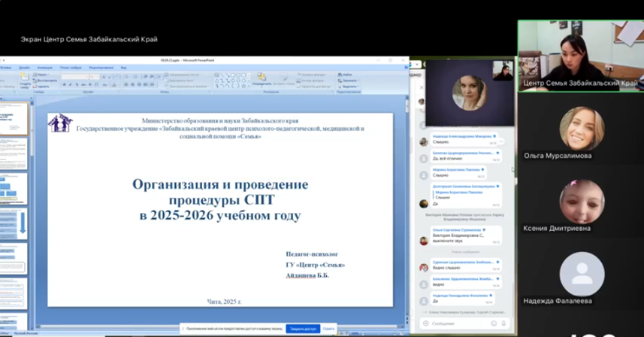644x337 pixels.
Task: Select the second slide thumbnail
Action: [14, 153]
